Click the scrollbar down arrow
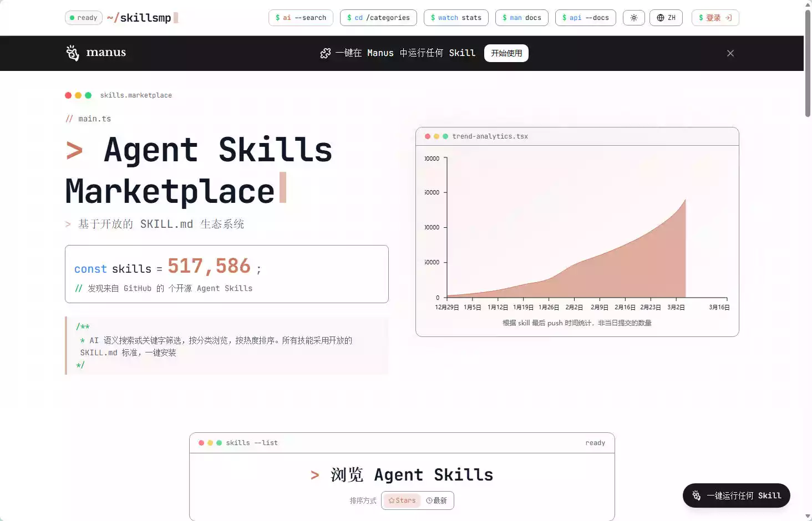The width and height of the screenshot is (812, 521). point(808,517)
